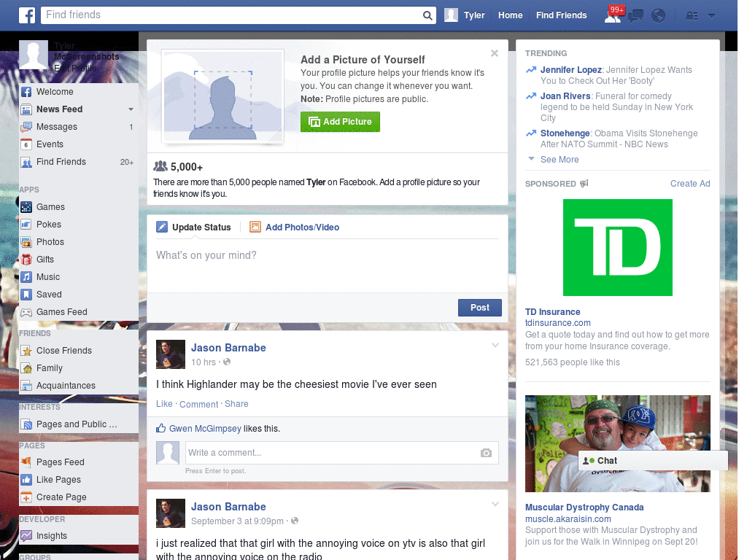
Task: Select the Add Photos/Video tab
Action: [295, 227]
